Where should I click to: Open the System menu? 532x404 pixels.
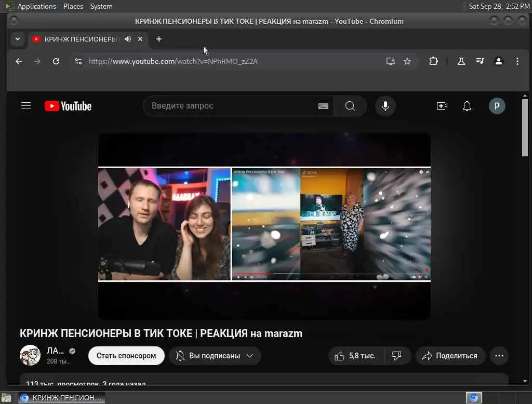101,6
